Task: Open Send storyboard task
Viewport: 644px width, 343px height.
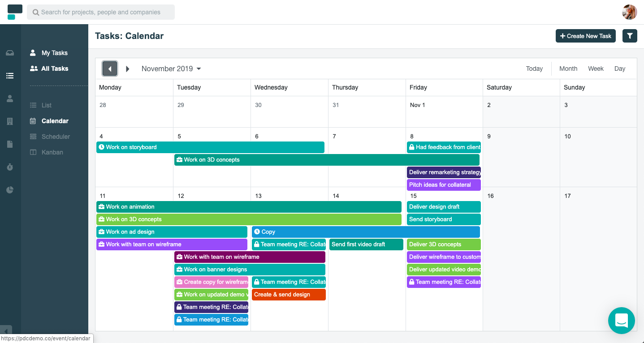Action: click(444, 219)
